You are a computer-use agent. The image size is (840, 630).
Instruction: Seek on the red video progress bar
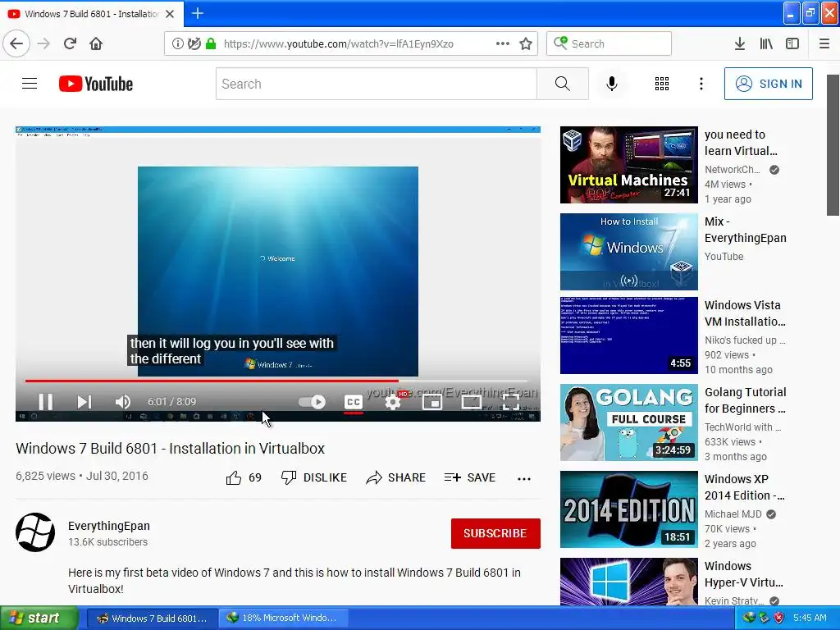click(x=276, y=381)
